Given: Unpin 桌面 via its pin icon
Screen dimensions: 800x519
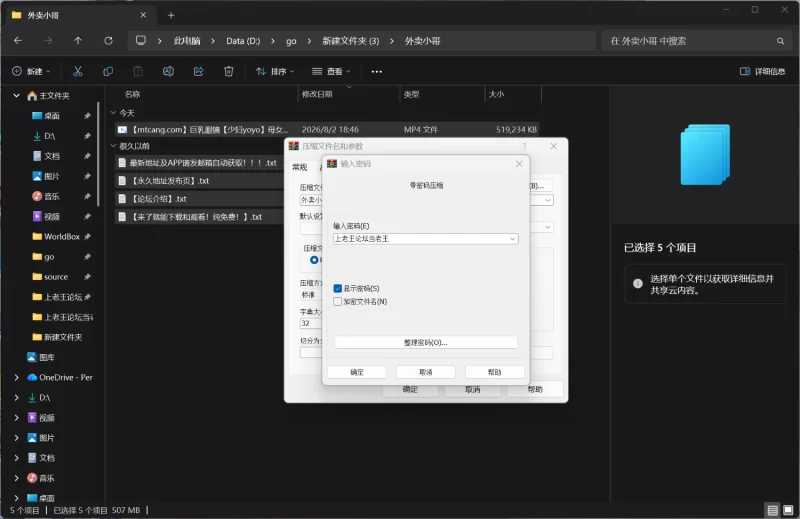Looking at the screenshot, I should (87, 116).
